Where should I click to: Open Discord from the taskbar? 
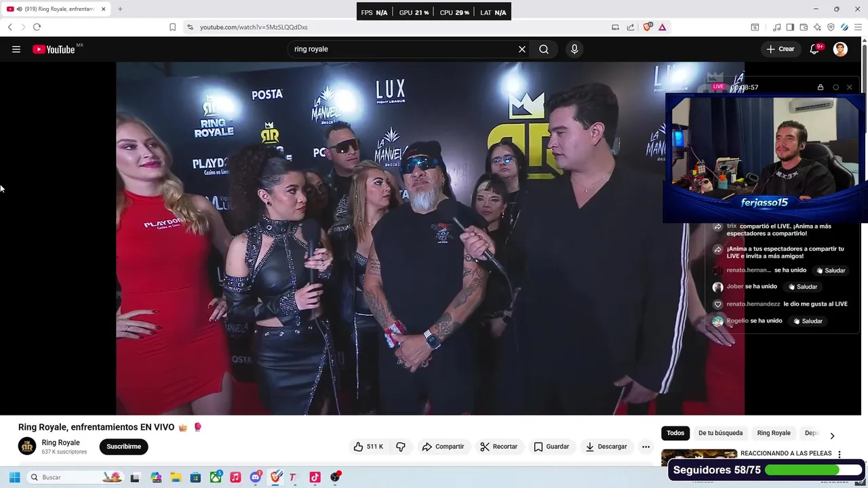point(256,477)
